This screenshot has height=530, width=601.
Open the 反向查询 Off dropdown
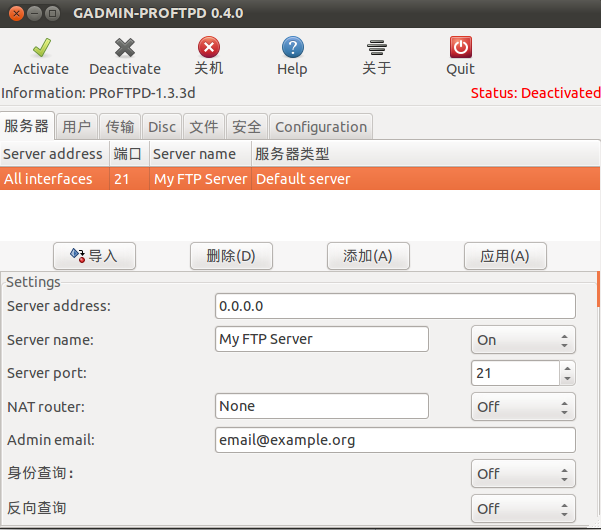[523, 509]
